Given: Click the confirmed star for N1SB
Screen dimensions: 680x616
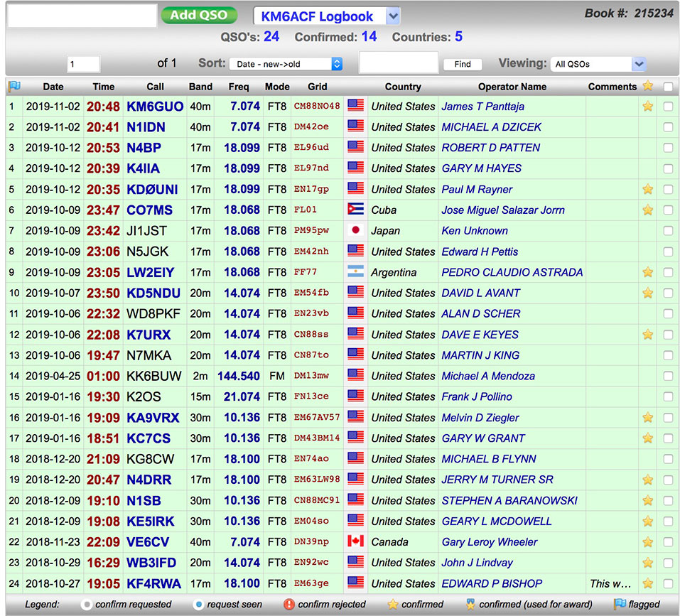Looking at the screenshot, I should 648,501.
